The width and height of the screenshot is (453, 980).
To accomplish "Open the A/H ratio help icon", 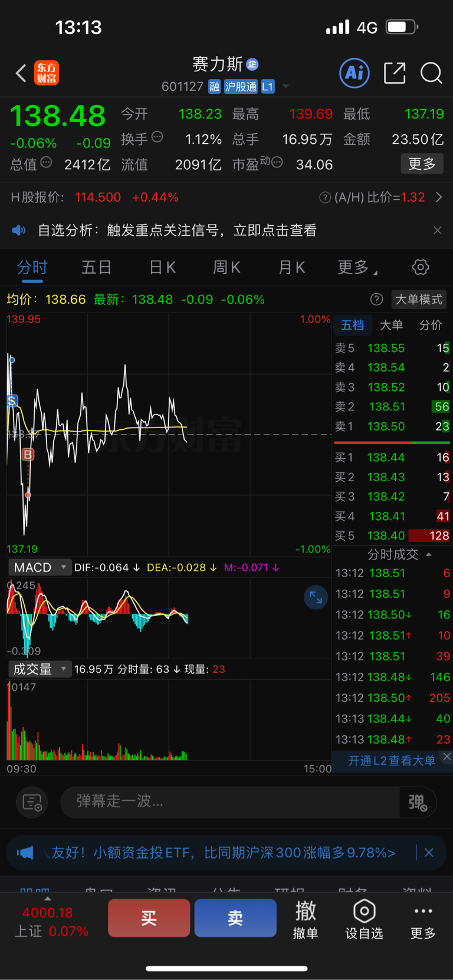I will coord(325,198).
